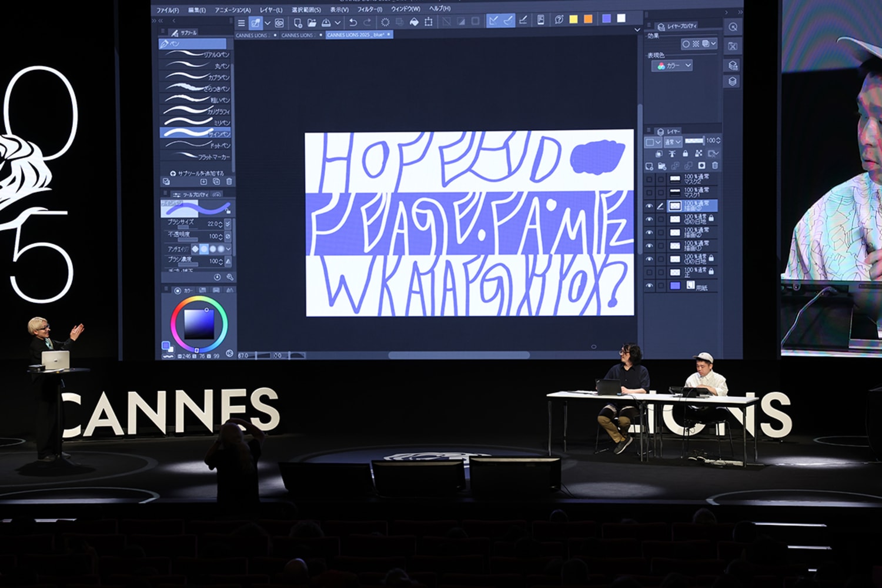Image resolution: width=882 pixels, height=588 pixels.
Task: Select the 丸ペン sub tool
Action: click(195, 65)
